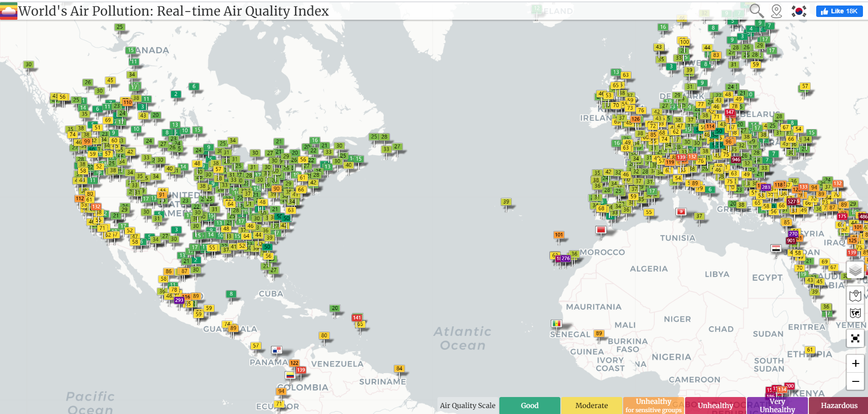Click the locate-me map pin icon
This screenshot has width=868, height=414.
pos(776,11)
